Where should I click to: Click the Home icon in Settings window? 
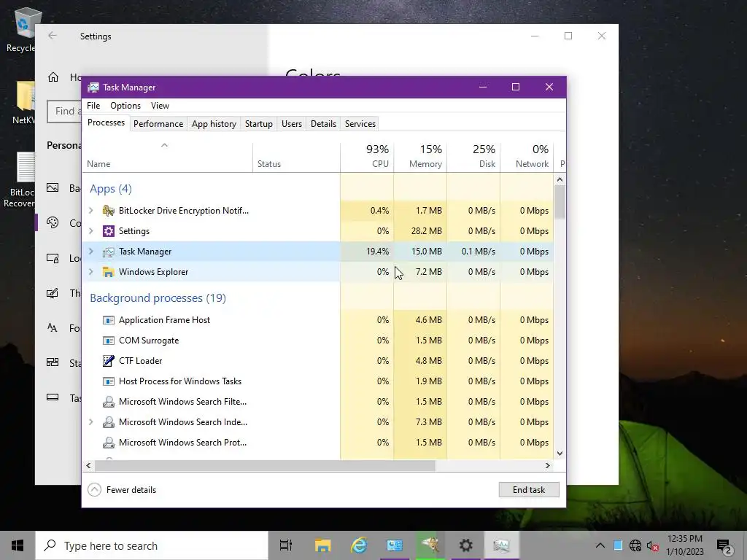(53, 77)
